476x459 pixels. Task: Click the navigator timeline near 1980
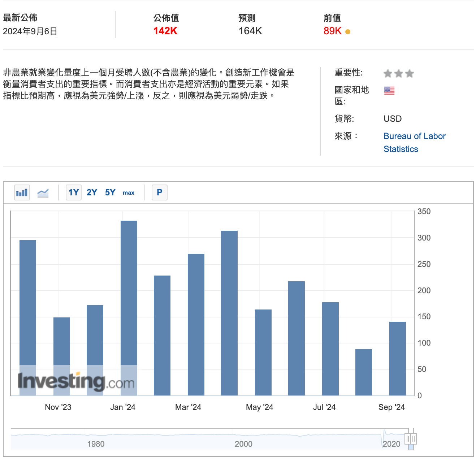96,444
